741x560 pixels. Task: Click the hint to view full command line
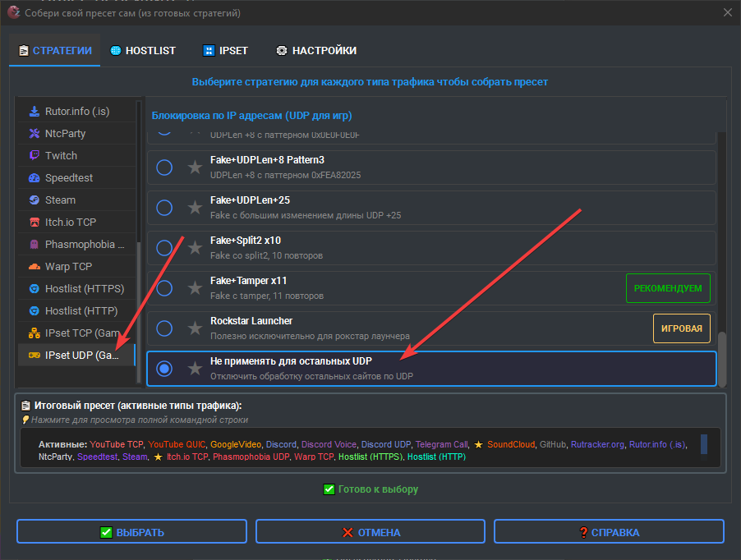140,420
